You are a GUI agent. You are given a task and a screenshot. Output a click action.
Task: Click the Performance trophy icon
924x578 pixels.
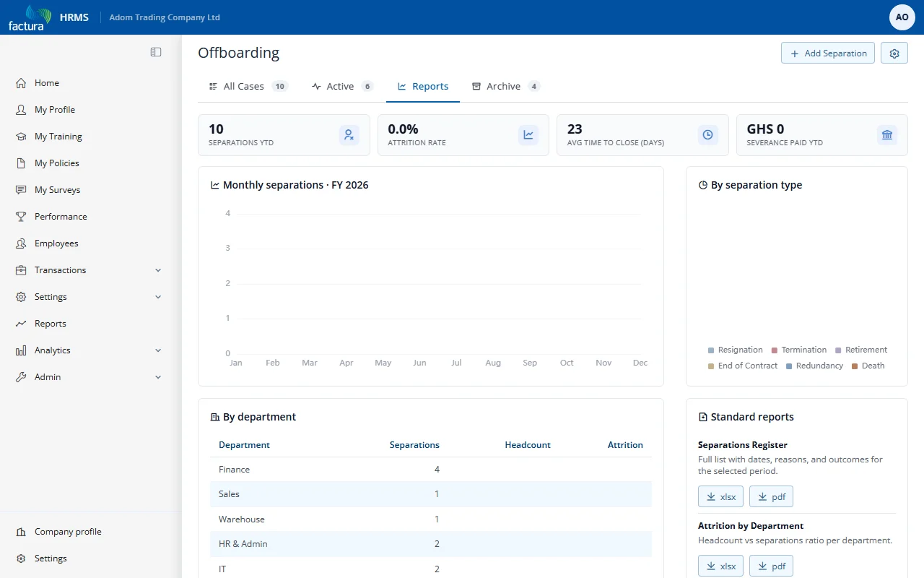21,217
